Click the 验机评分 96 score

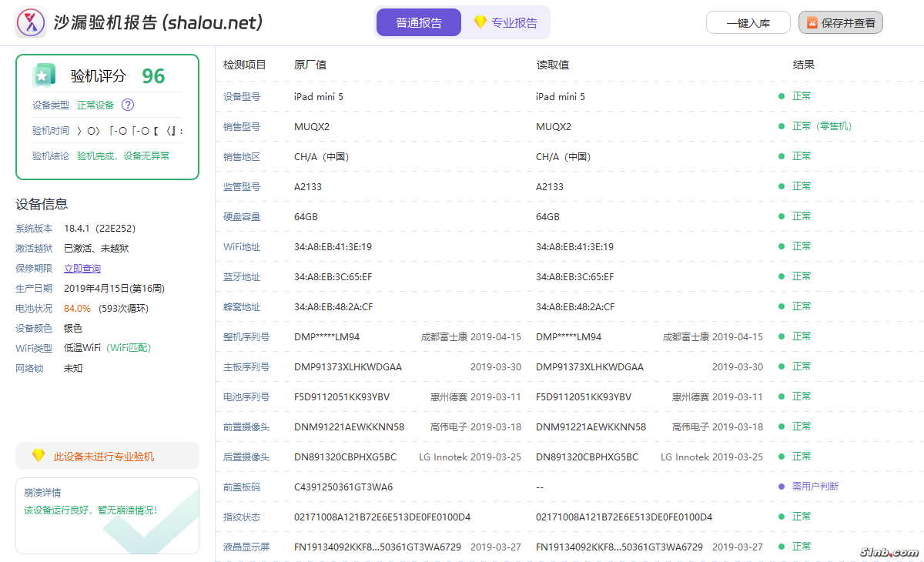click(153, 75)
